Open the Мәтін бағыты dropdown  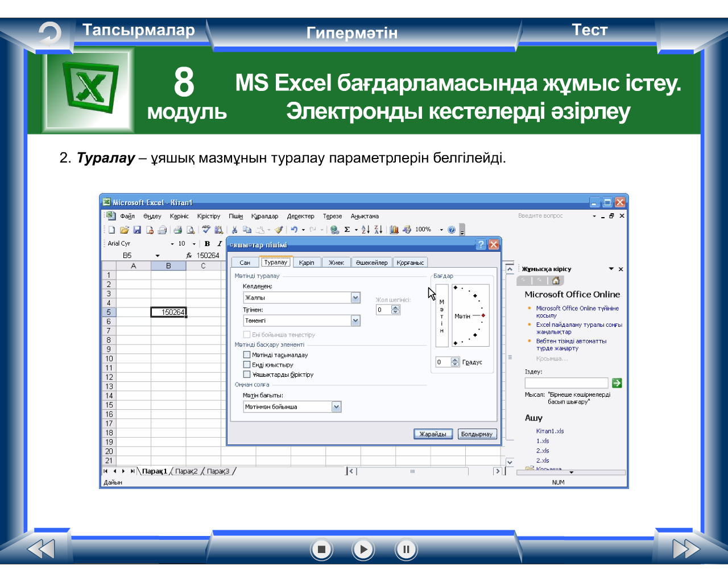337,406
